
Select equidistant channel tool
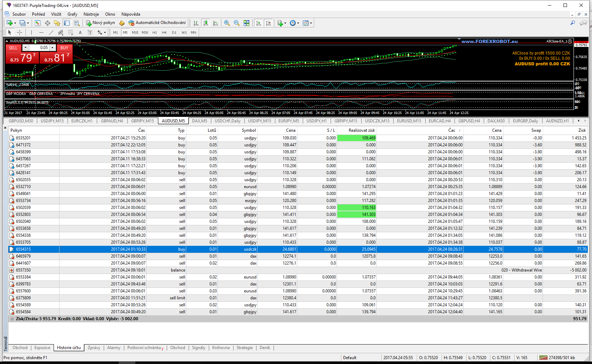[61, 32]
